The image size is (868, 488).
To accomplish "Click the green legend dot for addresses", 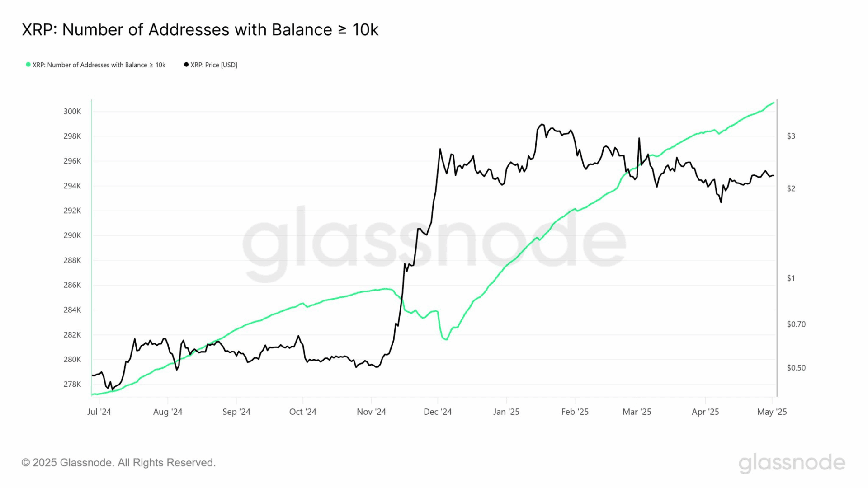I will coord(28,65).
